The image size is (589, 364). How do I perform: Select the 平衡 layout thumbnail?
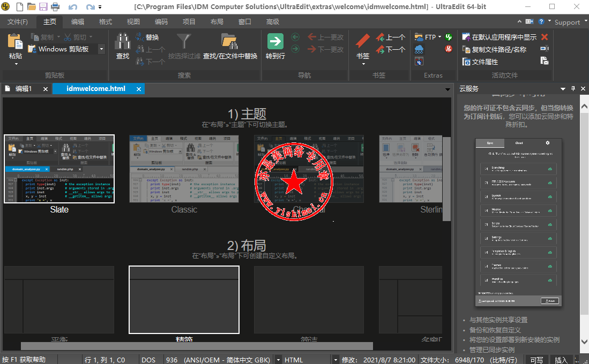[x=59, y=299]
